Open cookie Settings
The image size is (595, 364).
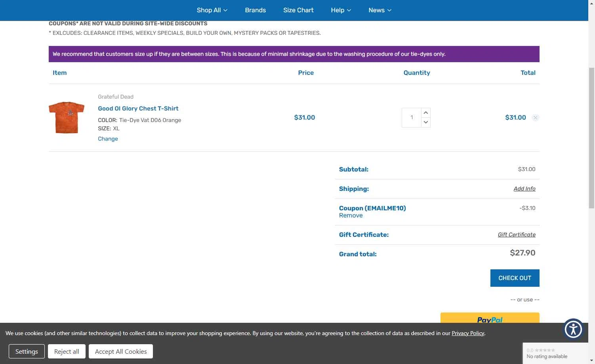click(x=27, y=351)
